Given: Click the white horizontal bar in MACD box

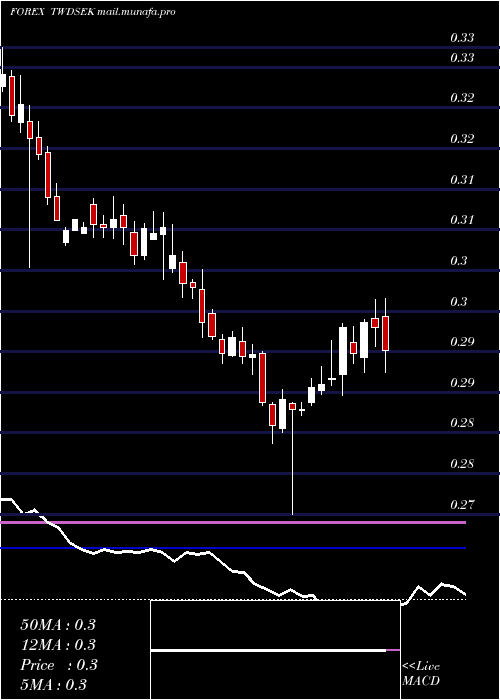Looking at the screenshot, I should 268,650.
